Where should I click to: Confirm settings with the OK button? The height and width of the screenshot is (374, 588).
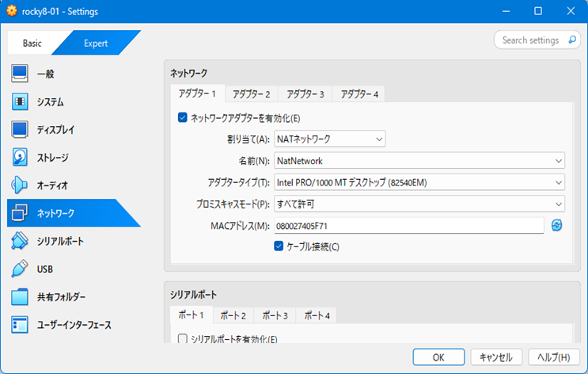(438, 357)
